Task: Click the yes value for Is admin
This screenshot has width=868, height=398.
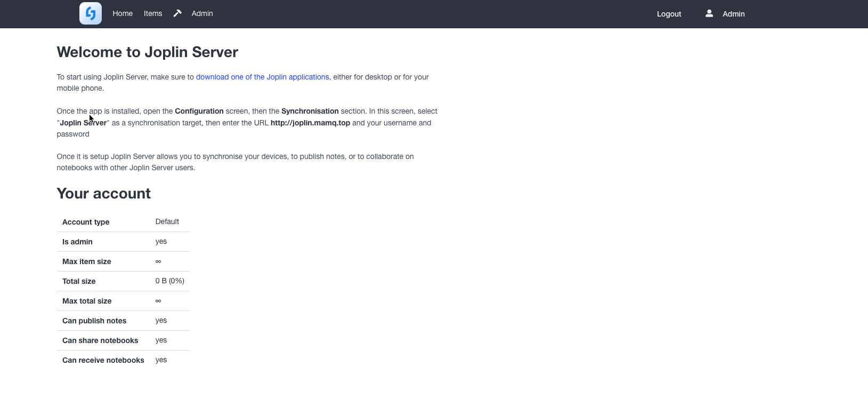Action: pos(161,242)
